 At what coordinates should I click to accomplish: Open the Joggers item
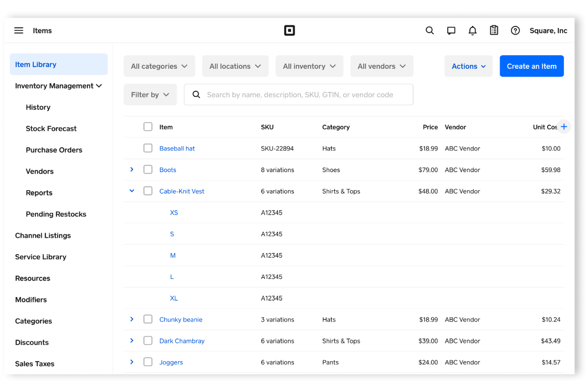point(171,363)
